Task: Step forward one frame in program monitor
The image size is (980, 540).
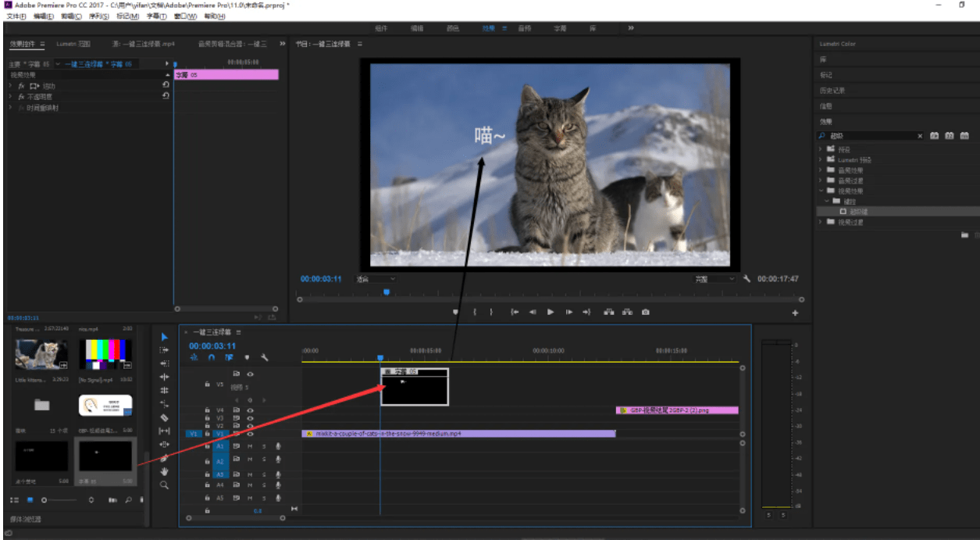Action: [x=568, y=312]
